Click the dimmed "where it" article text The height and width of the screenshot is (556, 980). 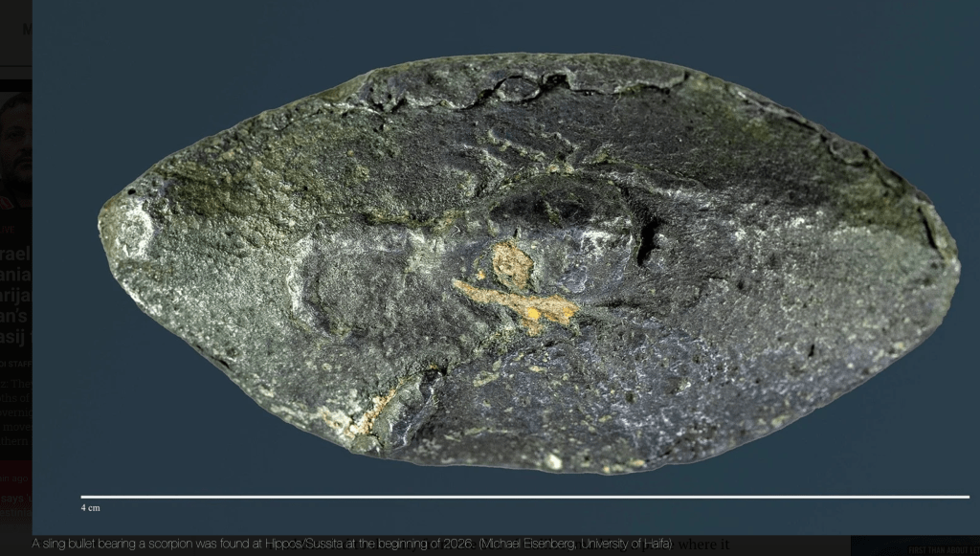pos(703,545)
